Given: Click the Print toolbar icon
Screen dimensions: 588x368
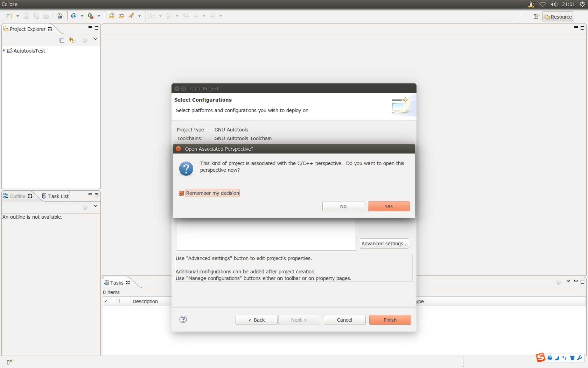Looking at the screenshot, I should (46, 16).
